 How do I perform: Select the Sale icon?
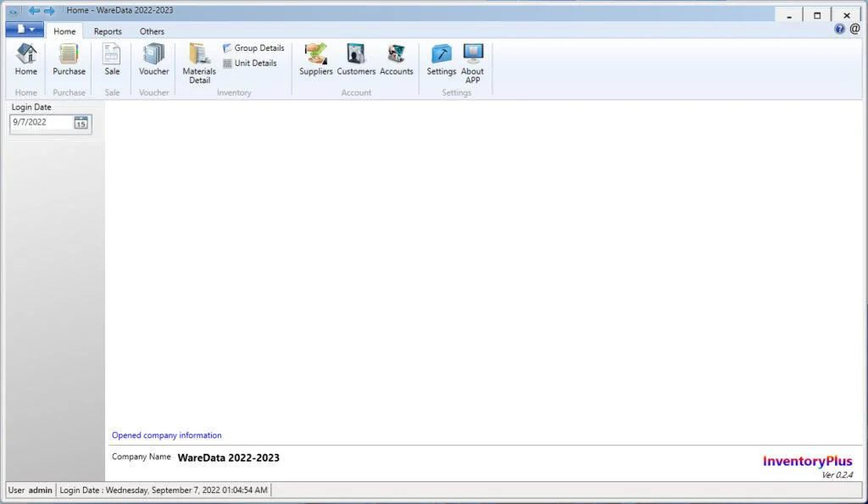coord(112,61)
